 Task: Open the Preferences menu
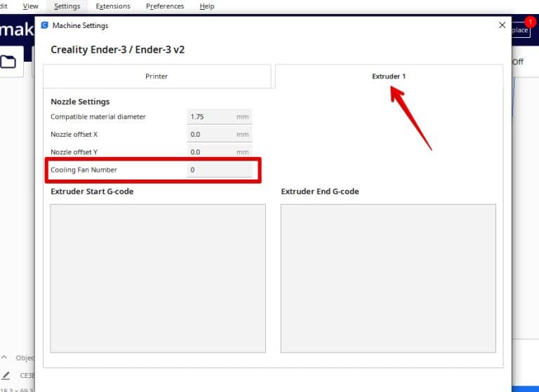pos(165,6)
